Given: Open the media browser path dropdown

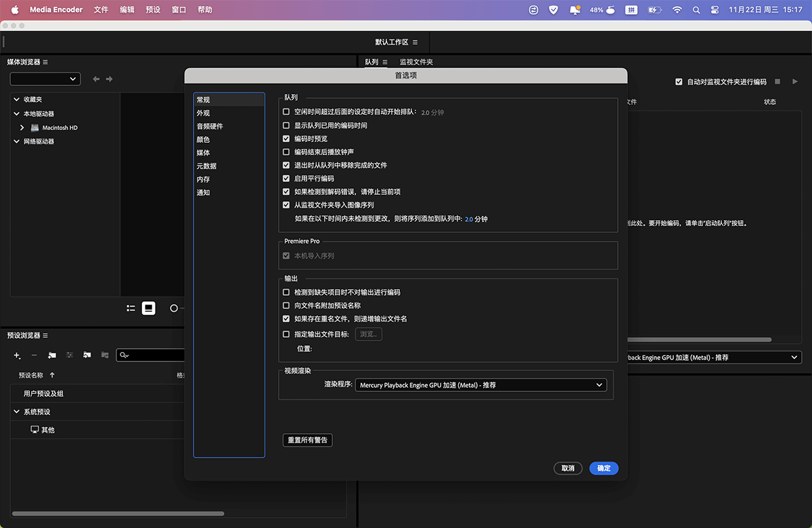Looking at the screenshot, I should point(45,79).
